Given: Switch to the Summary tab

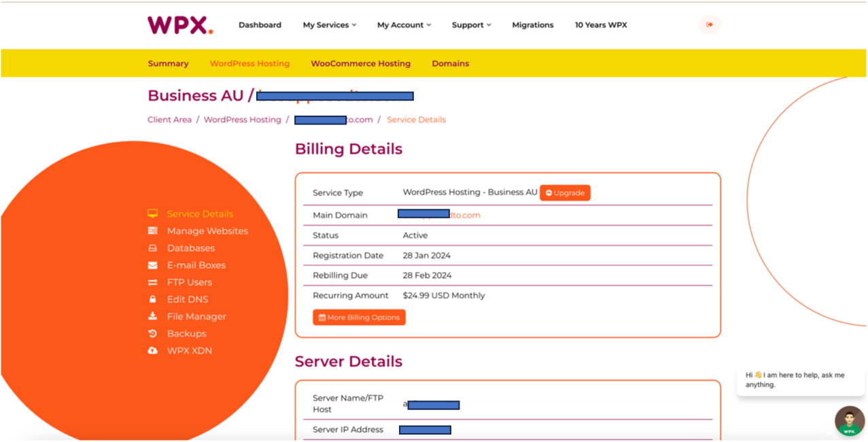Looking at the screenshot, I should pyautogui.click(x=169, y=64).
